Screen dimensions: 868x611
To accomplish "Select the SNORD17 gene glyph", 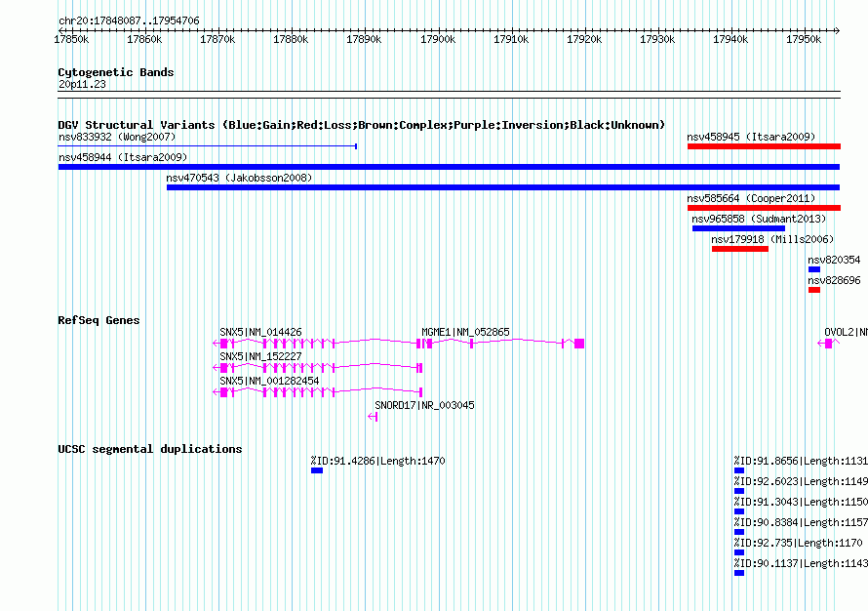I will coord(373,417).
